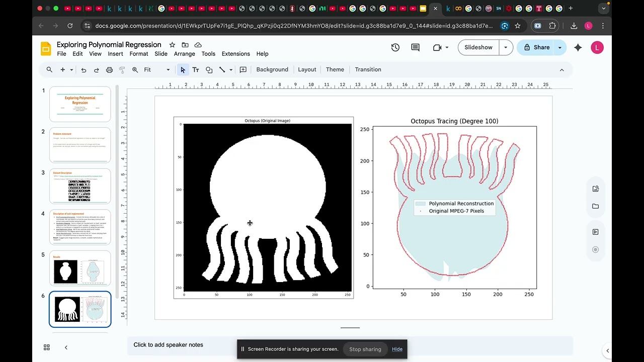The height and width of the screenshot is (362, 644).
Task: Click the Layout button
Action: click(x=307, y=69)
